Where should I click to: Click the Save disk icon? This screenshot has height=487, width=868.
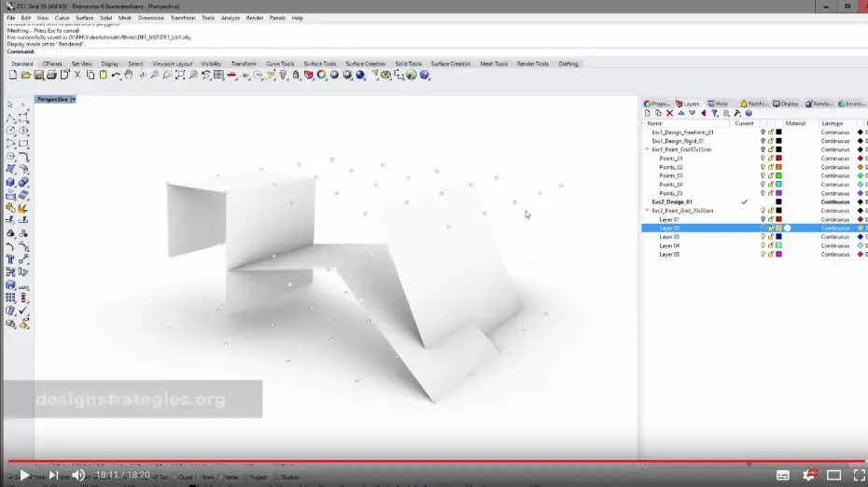(x=39, y=75)
